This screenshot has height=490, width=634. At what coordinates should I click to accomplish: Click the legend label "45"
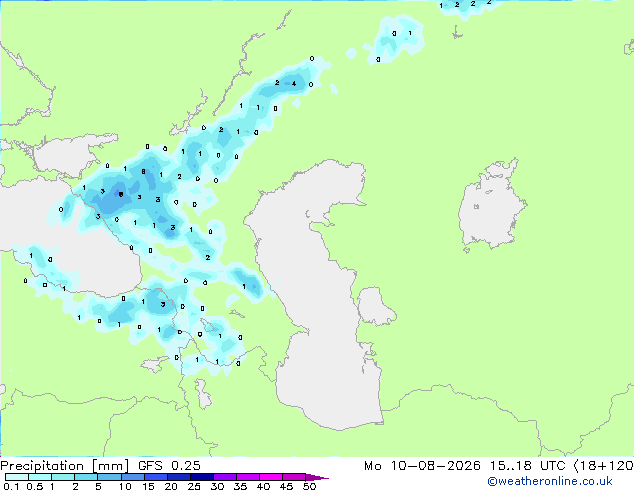(286, 486)
